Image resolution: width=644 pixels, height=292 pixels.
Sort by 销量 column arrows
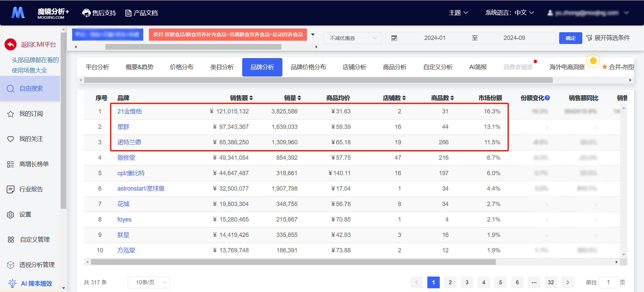(299, 98)
